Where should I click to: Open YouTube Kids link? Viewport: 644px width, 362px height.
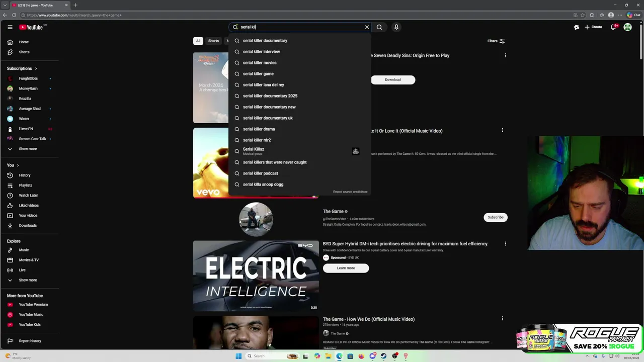30,325
